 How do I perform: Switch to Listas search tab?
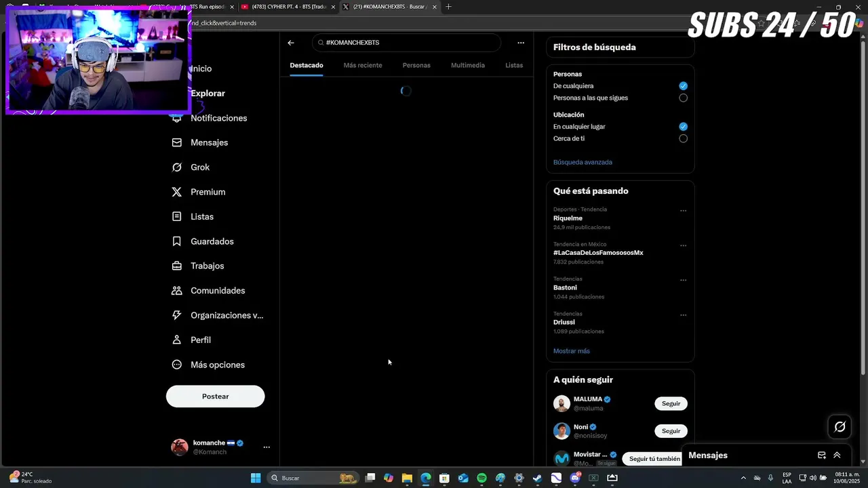pos(514,65)
